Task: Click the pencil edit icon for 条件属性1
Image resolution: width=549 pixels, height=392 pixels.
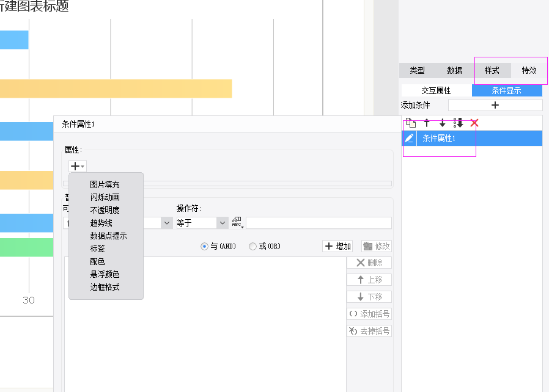Action: click(409, 138)
